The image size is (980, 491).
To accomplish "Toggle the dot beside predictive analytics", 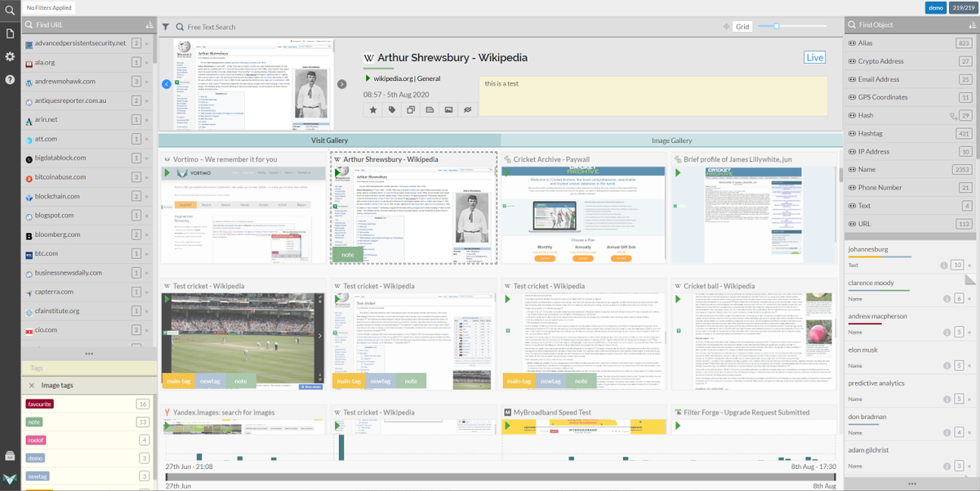I will tap(969, 399).
